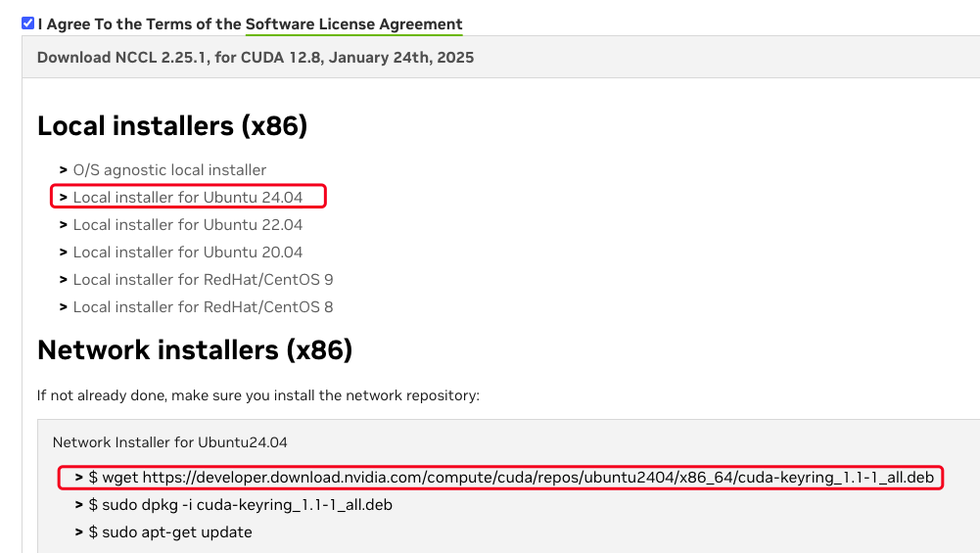The image size is (980, 553).
Task: Click the wget cuda-keyring command line
Action: coord(511,478)
